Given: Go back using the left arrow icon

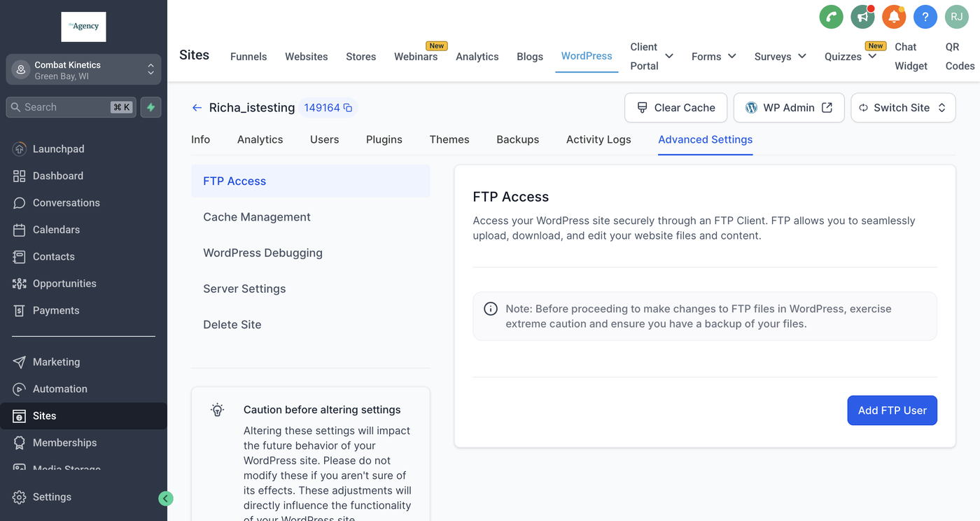Looking at the screenshot, I should tap(197, 108).
